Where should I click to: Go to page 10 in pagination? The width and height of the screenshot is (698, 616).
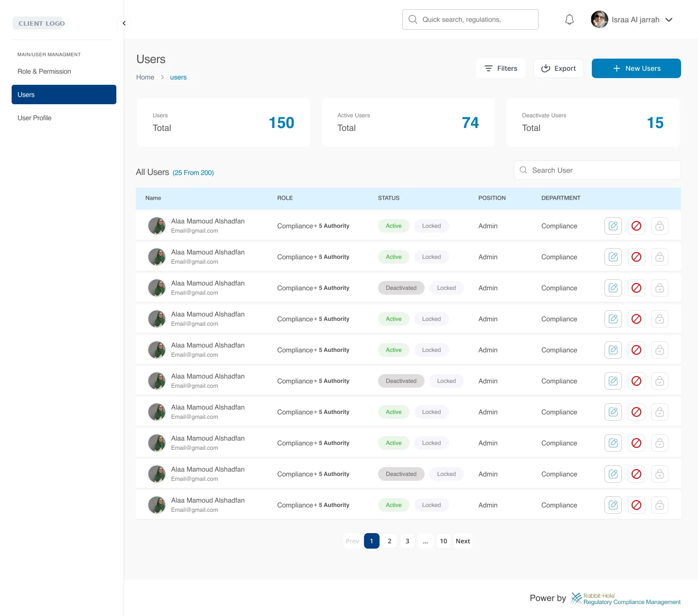point(444,541)
